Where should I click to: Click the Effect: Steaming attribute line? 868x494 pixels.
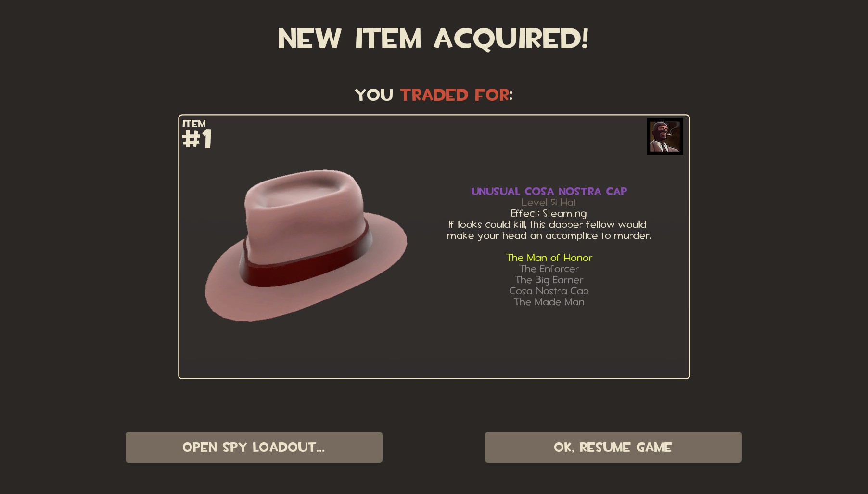coord(549,213)
